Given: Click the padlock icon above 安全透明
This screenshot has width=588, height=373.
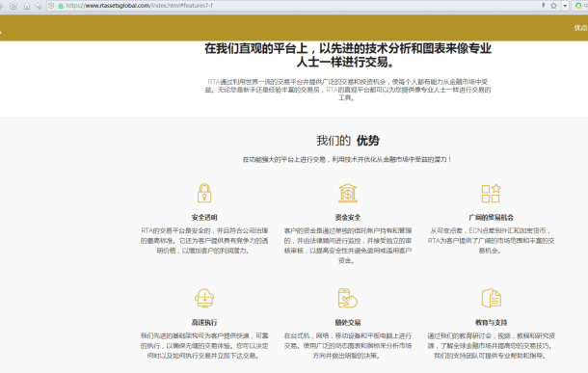Looking at the screenshot, I should [x=204, y=193].
